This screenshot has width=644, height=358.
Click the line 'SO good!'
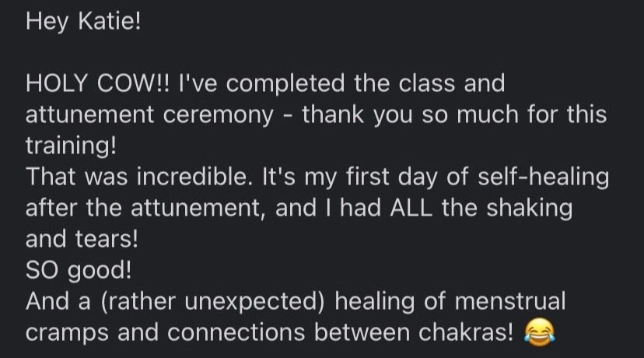[x=78, y=270]
